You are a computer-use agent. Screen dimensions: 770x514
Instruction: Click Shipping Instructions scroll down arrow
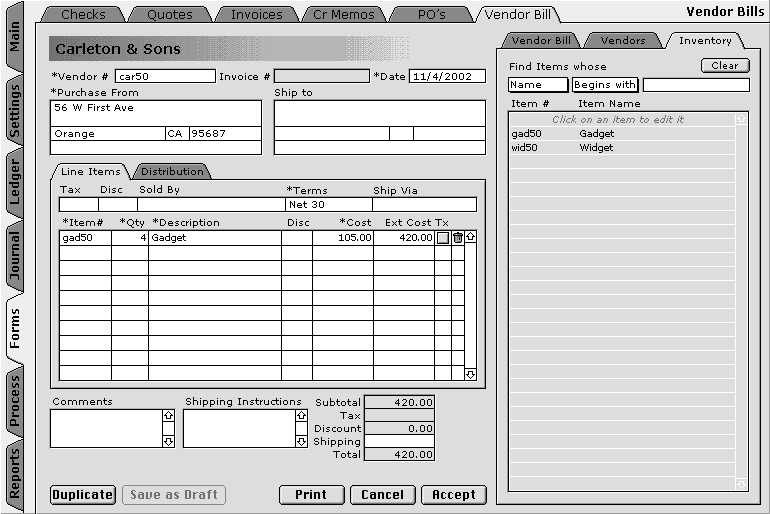click(x=302, y=441)
